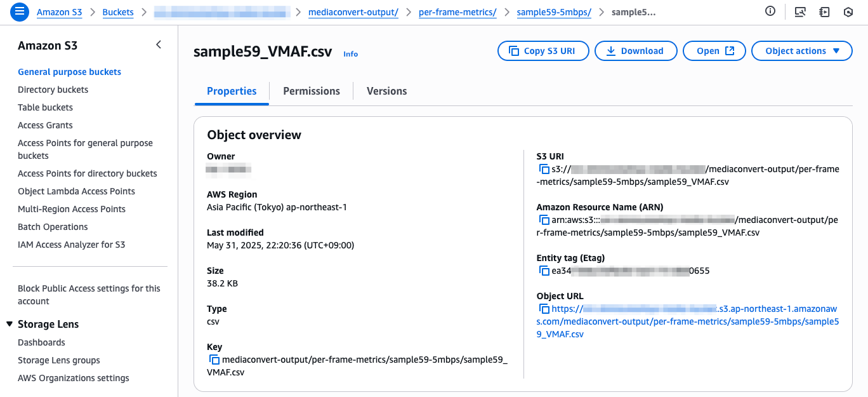Open the info circle icon in header
The image size is (868, 397).
click(x=770, y=11)
